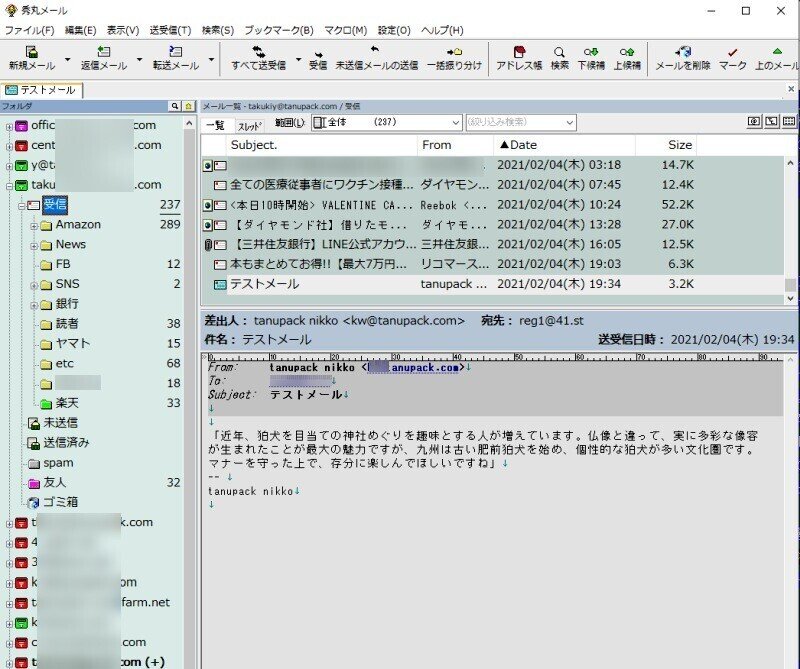Click the second mail-list view layout icon
Viewport: 800px width, 669px height.
(771, 121)
